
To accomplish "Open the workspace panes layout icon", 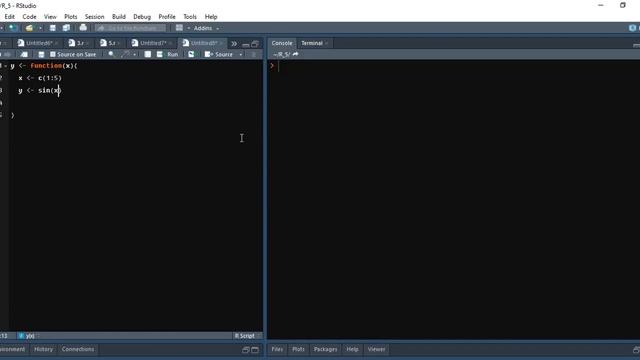I will [x=179, y=28].
